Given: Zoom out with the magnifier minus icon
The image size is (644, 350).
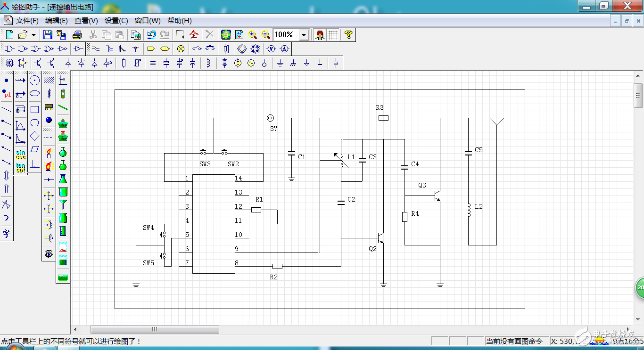Looking at the screenshot, I should pyautogui.click(x=266, y=34).
